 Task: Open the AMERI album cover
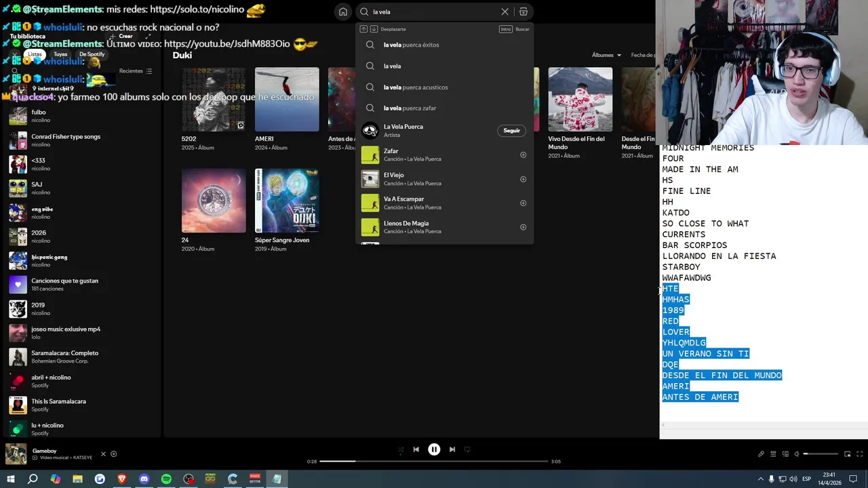287,99
